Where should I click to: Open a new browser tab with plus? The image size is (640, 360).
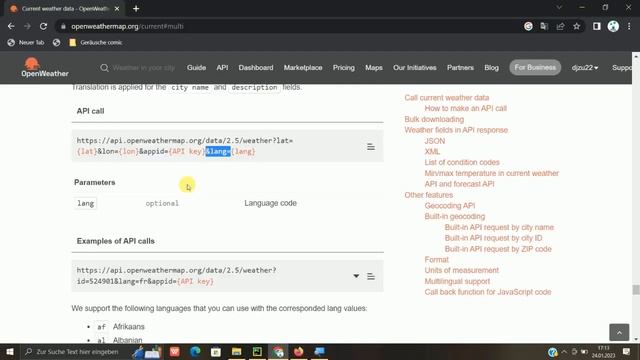(x=136, y=9)
